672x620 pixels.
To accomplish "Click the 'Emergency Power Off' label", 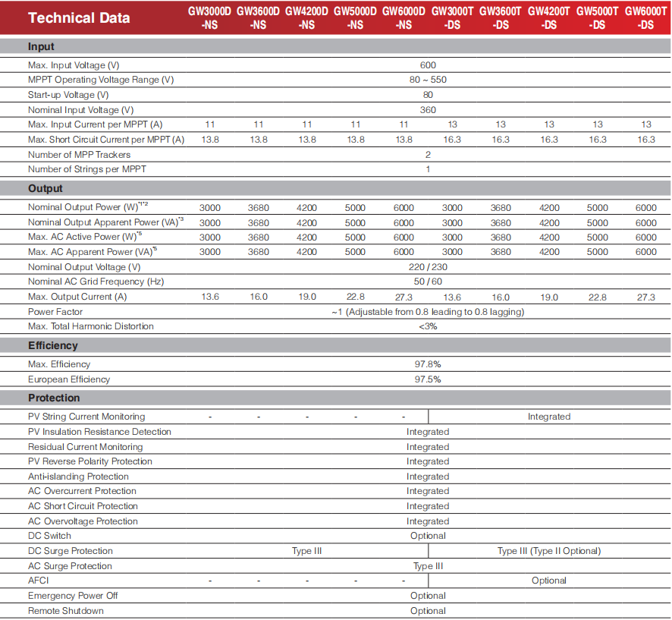I will [x=73, y=596].
